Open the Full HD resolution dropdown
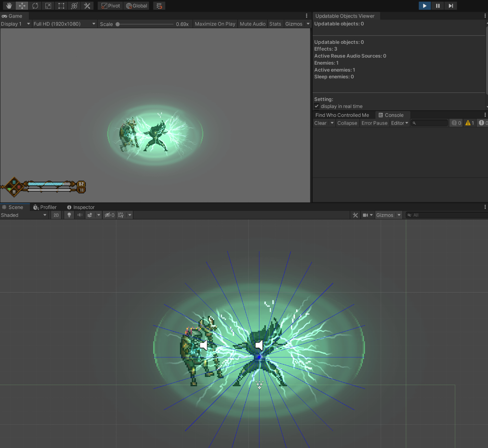The width and height of the screenshot is (488, 448). 64,24
